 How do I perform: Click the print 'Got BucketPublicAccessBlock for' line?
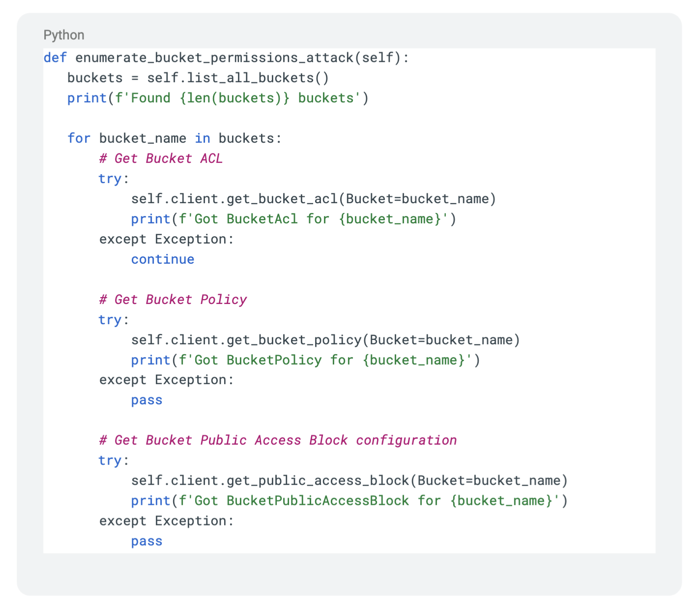click(x=350, y=501)
